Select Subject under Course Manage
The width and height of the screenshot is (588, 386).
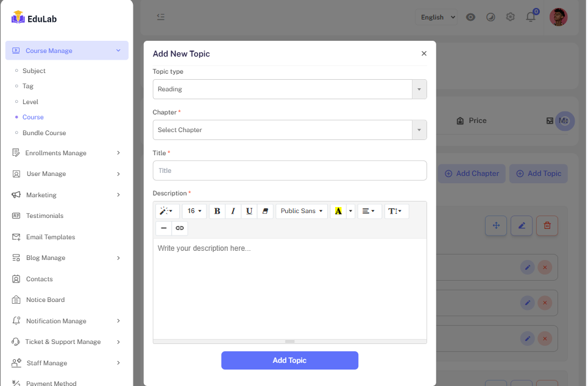tap(34, 71)
